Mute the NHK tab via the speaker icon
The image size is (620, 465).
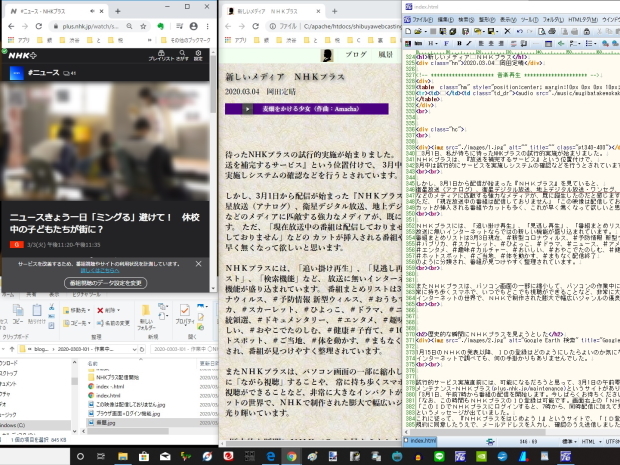click(92, 11)
